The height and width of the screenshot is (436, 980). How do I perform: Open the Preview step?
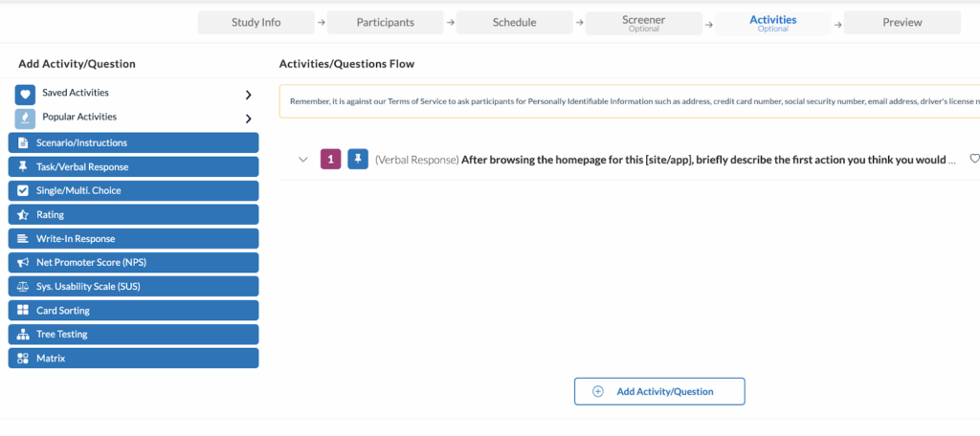902,23
